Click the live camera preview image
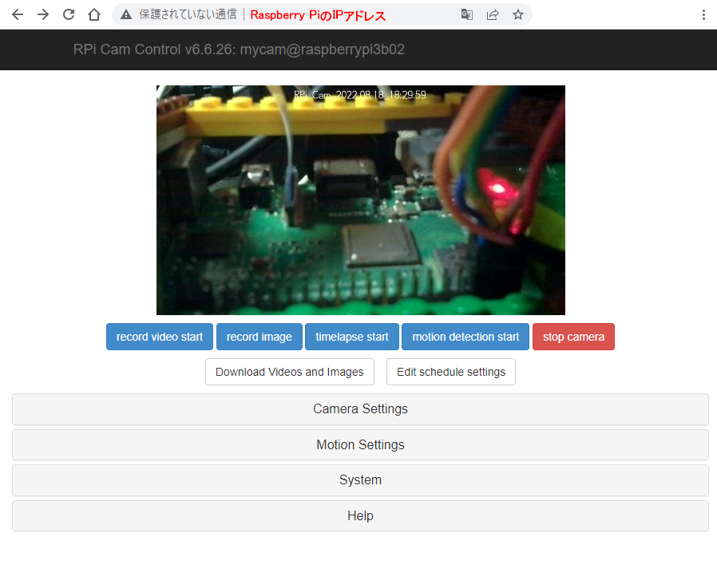The image size is (717, 588). 361,200
